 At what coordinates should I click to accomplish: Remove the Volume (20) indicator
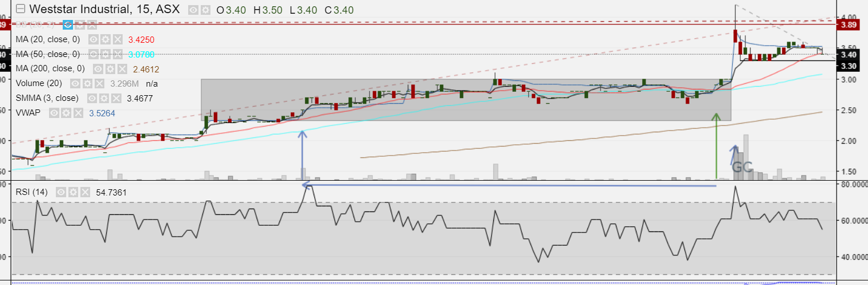(x=99, y=84)
